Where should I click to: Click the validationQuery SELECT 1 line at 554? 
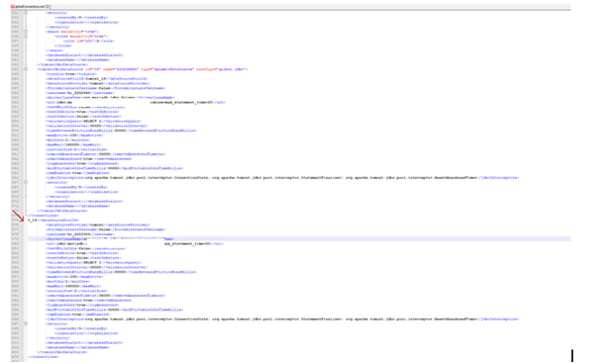click(x=93, y=122)
